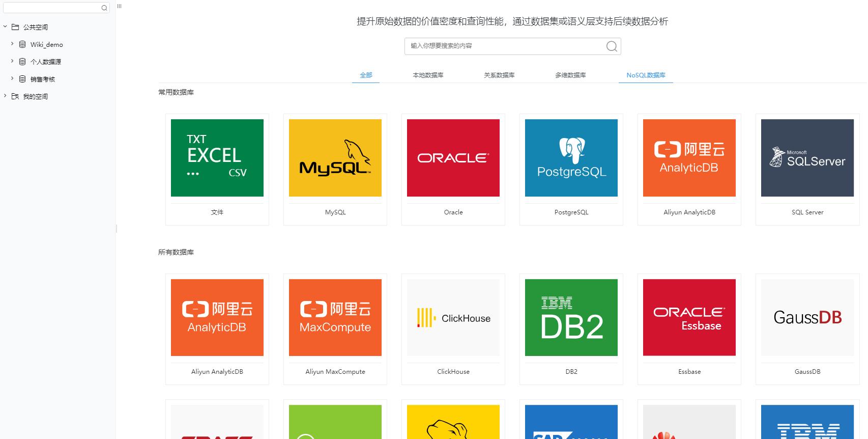Screen dimensions: 868x439
Task: Click the 输入你想要搜索的内容 search field
Action: pyautogui.click(x=512, y=46)
